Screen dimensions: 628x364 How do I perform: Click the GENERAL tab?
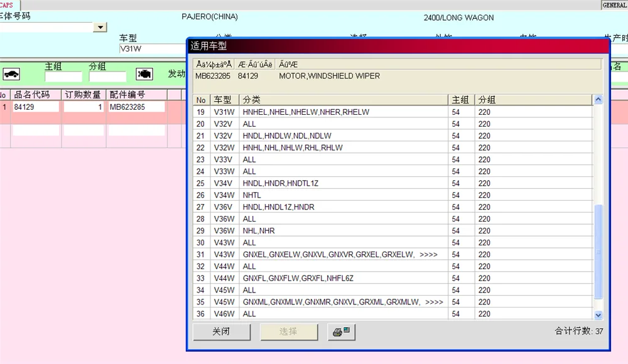[x=614, y=5]
